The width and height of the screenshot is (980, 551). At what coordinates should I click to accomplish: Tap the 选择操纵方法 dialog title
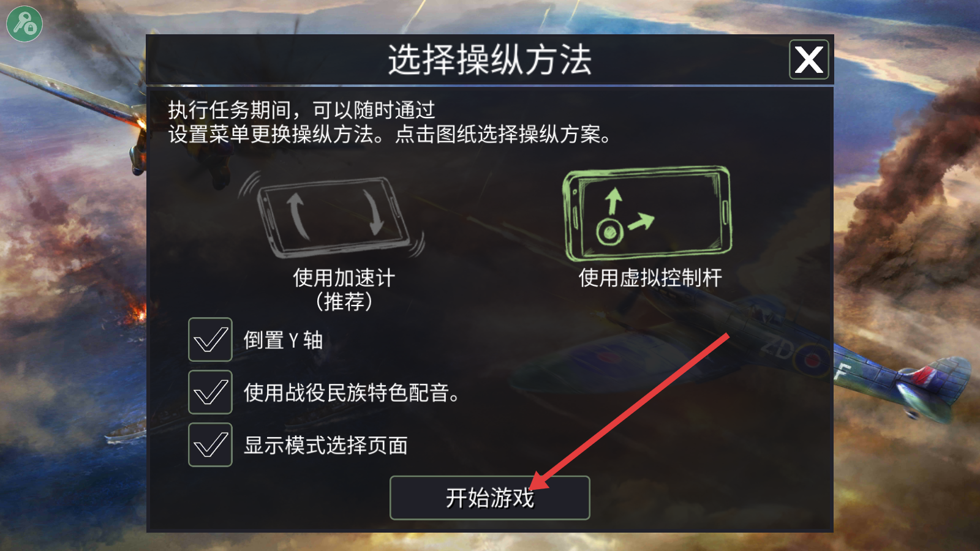489,59
